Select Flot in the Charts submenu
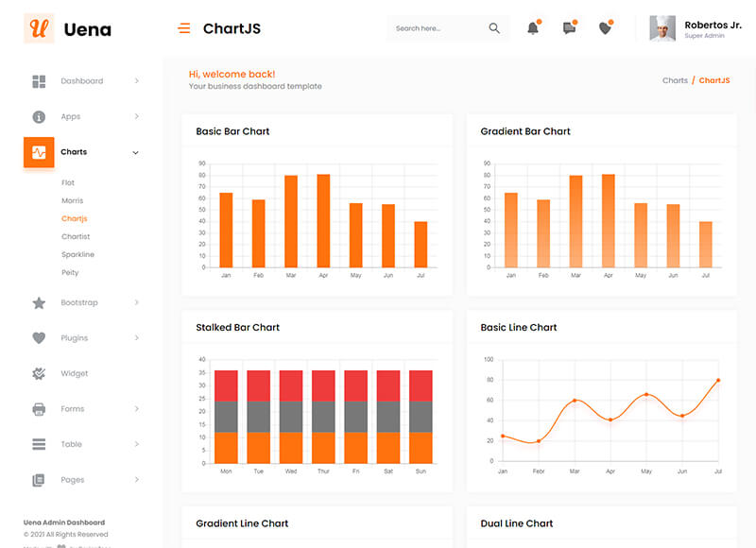The height and width of the screenshot is (548, 756). coord(68,182)
